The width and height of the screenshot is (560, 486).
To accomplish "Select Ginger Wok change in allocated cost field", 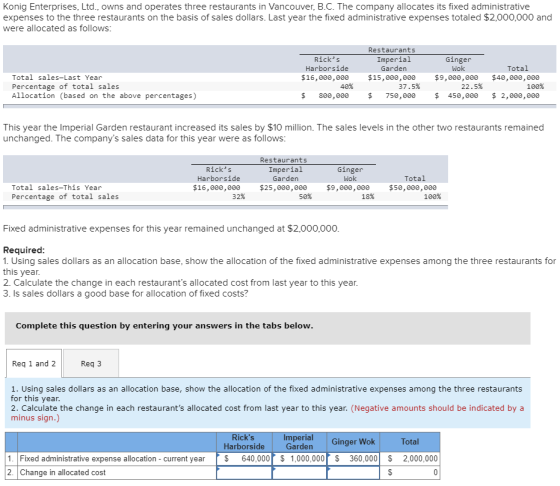I will click(x=353, y=472).
